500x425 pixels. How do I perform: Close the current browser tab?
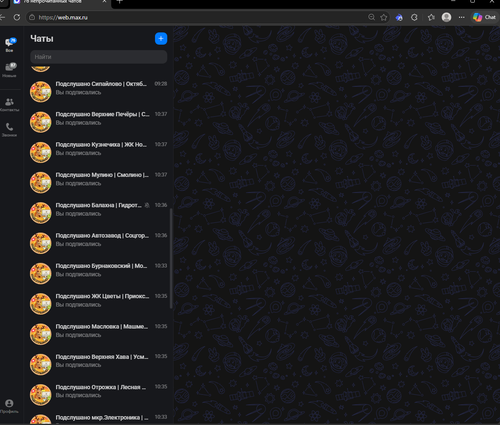(x=105, y=2)
